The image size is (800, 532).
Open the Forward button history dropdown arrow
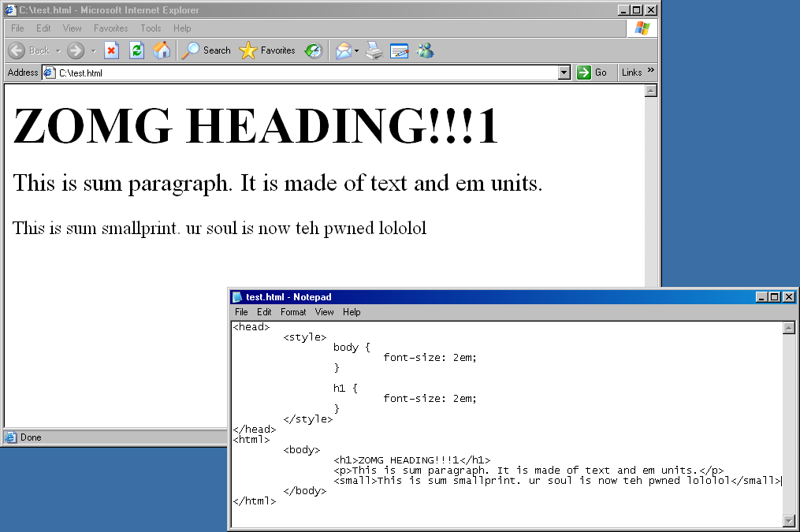[x=93, y=50]
